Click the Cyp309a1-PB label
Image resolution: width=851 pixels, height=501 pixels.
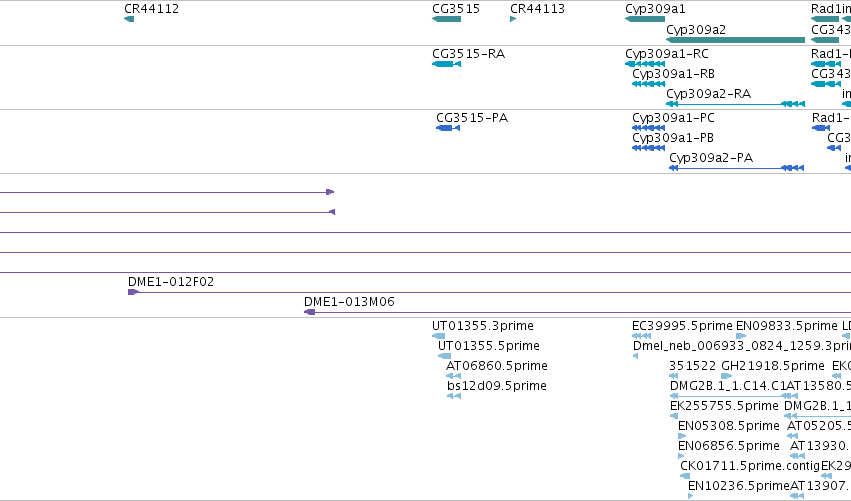point(673,138)
